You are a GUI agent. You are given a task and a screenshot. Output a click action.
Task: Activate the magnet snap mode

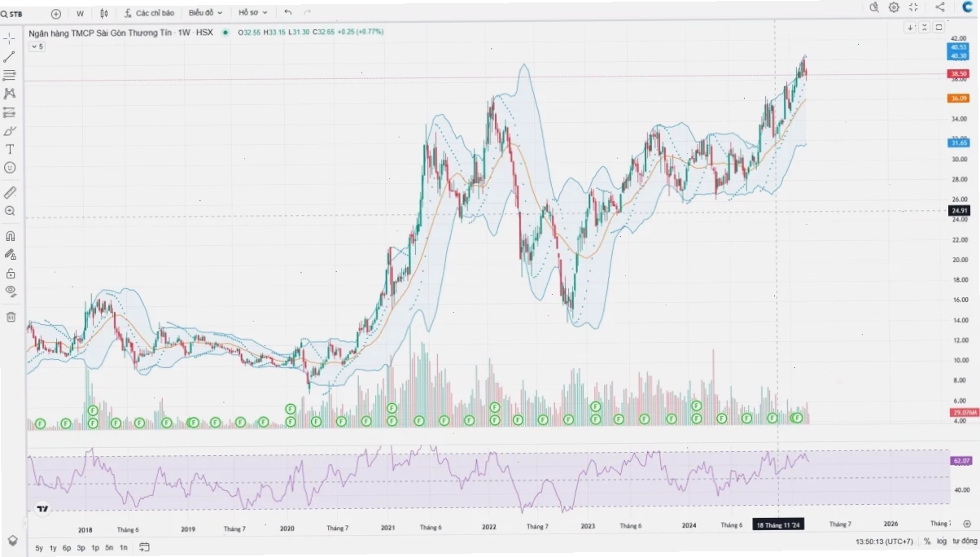(10, 236)
